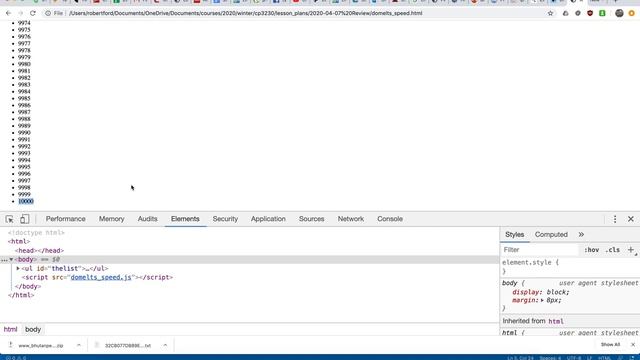Click the highlighted list item 10000

coord(26,202)
